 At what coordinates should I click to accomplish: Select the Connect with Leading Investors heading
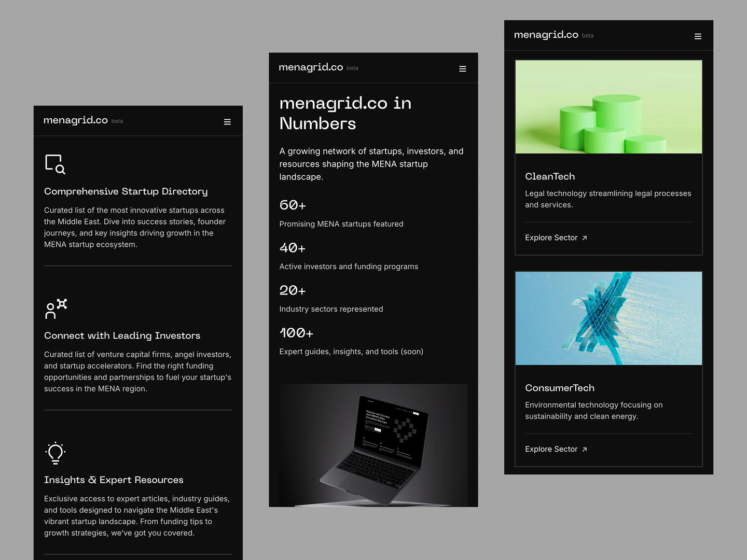(x=122, y=335)
